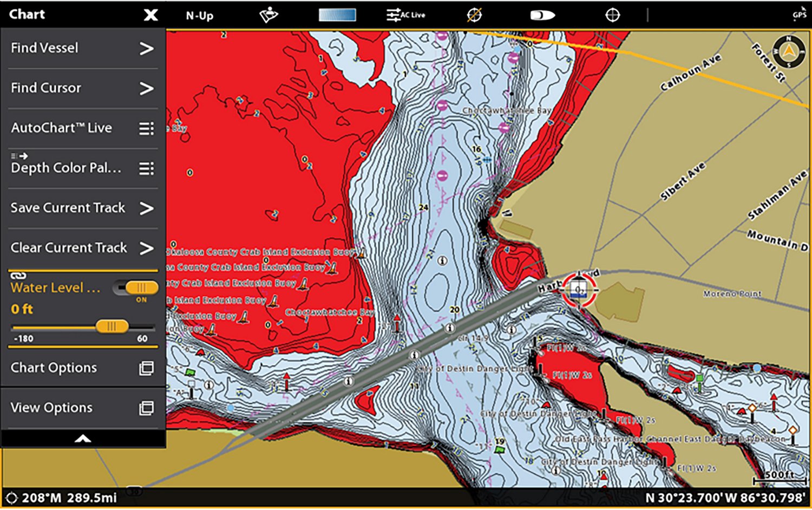Select the crosshair cursor target icon
The image size is (812, 510).
click(612, 15)
